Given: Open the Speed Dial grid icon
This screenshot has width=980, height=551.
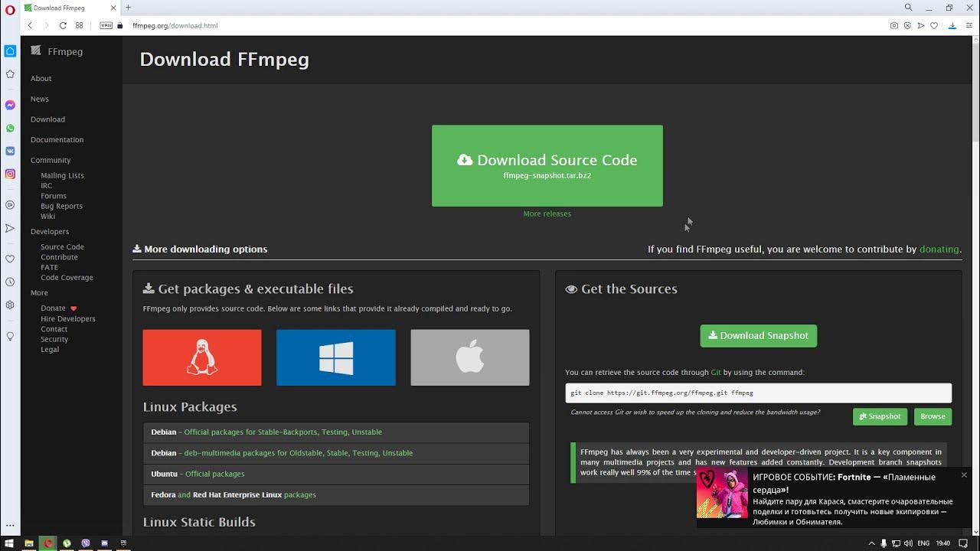Looking at the screenshot, I should 79,25.
